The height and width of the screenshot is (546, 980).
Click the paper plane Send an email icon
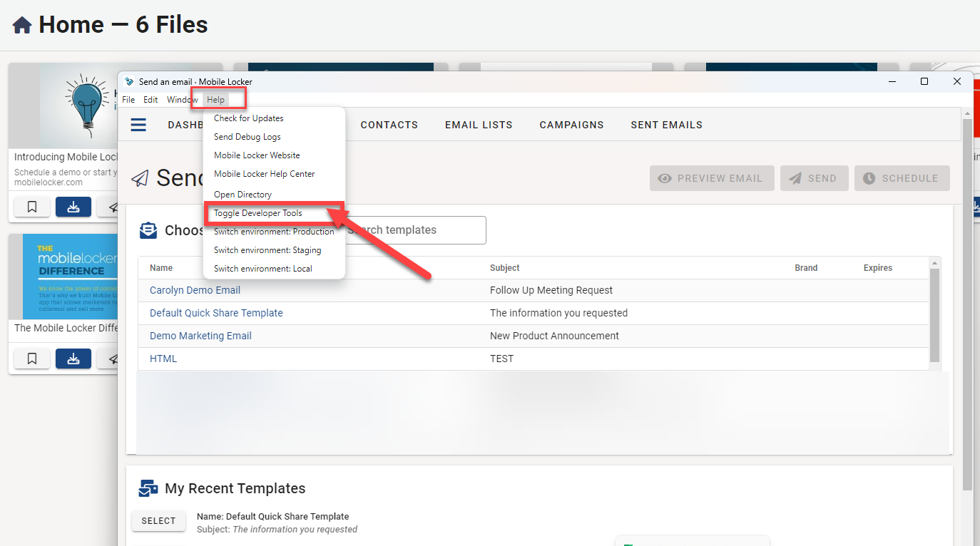coord(140,178)
